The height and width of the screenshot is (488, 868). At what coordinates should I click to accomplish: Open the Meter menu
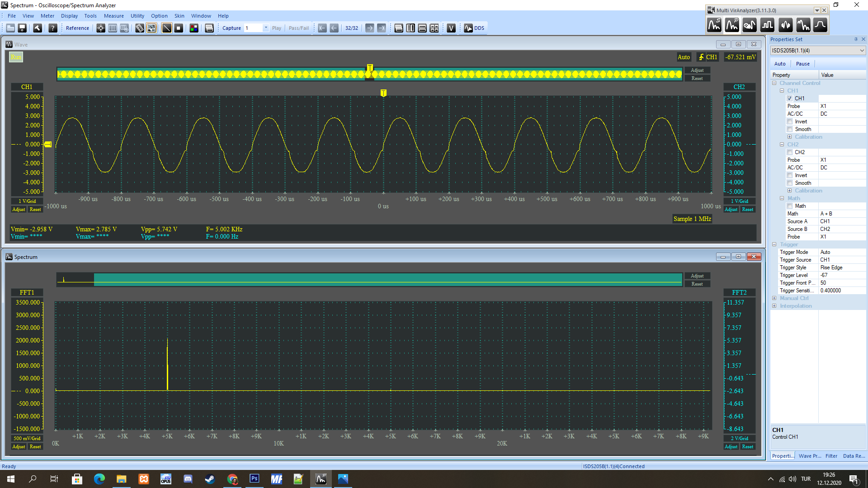point(47,16)
